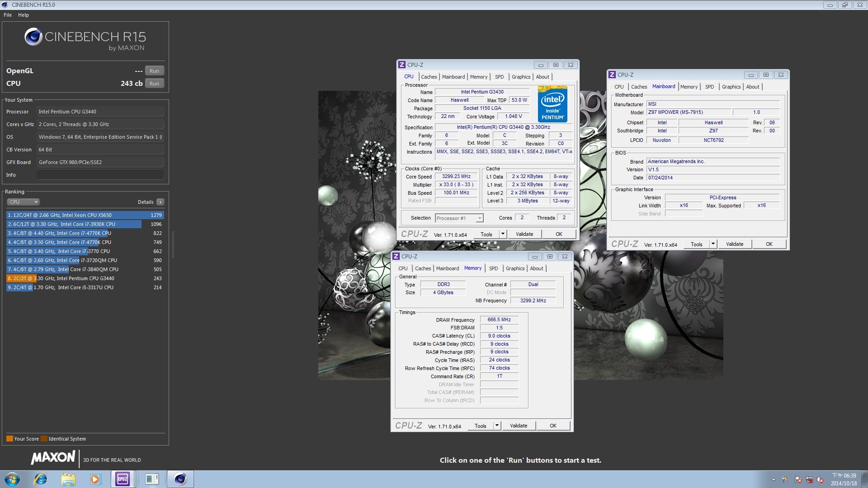Select SPD tab in Mainboard CPU-Z window
The image size is (868, 488).
pyautogui.click(x=710, y=87)
